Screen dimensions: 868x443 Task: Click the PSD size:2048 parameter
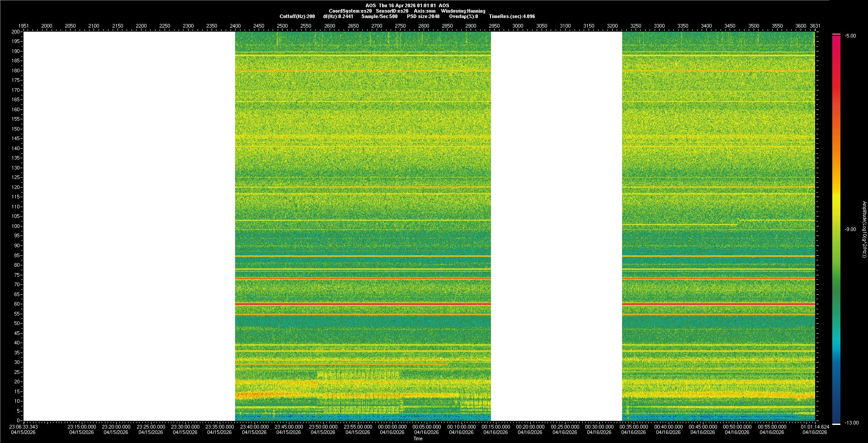click(x=423, y=16)
